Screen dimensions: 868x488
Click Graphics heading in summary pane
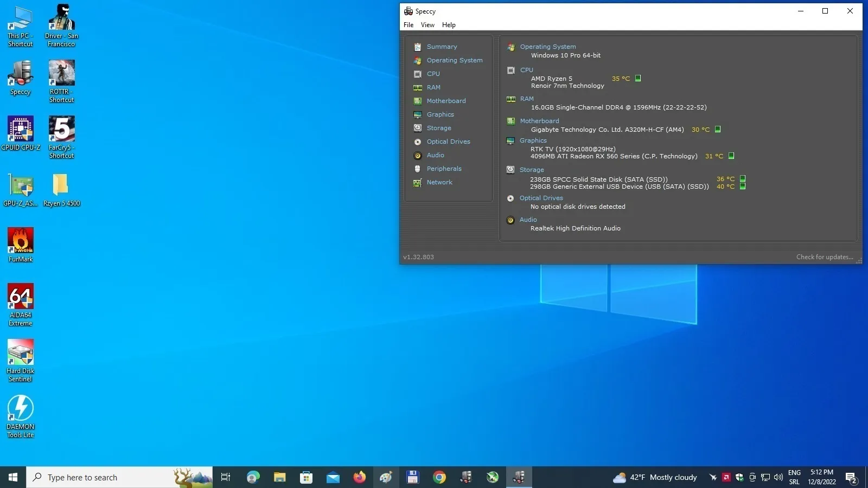533,140
